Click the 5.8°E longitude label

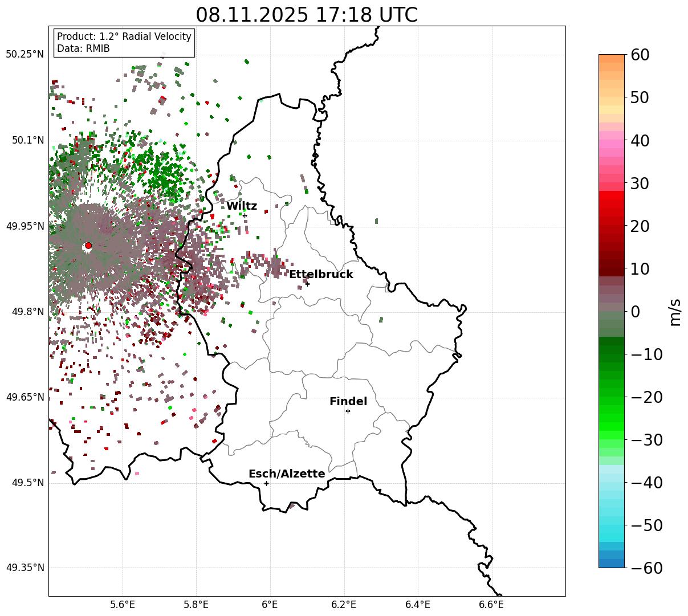click(x=196, y=604)
